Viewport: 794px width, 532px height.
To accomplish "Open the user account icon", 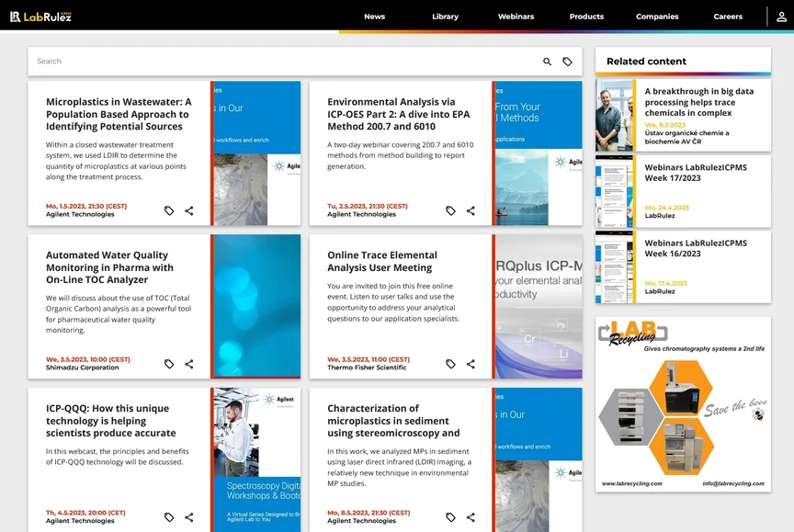I will 781,17.
